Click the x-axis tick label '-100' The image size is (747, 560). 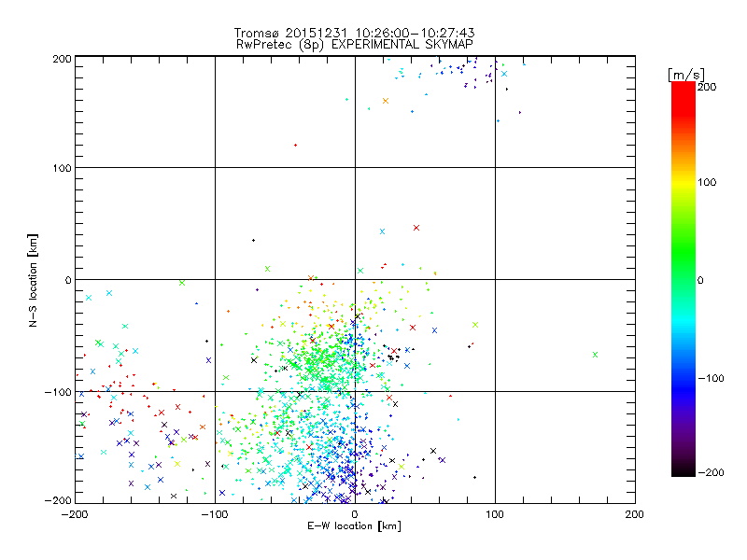[x=215, y=514]
